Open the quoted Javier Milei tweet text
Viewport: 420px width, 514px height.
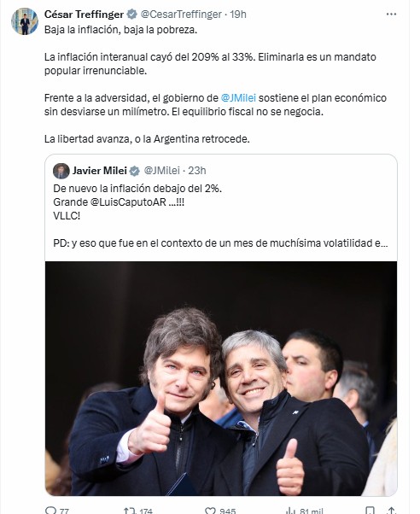click(220, 216)
